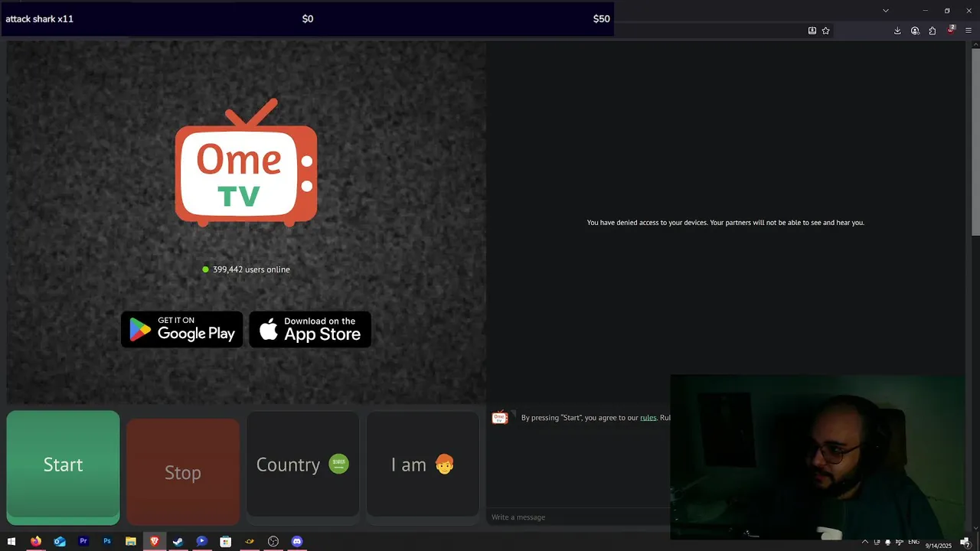The width and height of the screenshot is (980, 551).
Task: Open the App Store download badge
Action: [310, 329]
